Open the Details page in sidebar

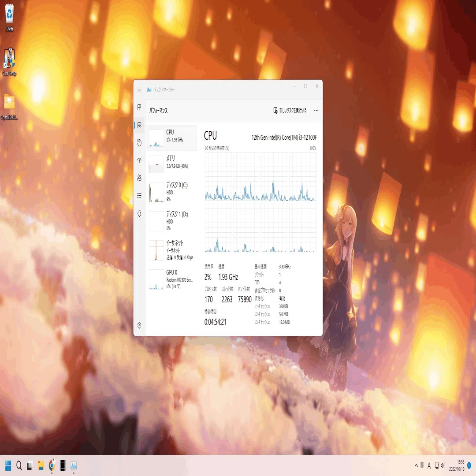[139, 196]
